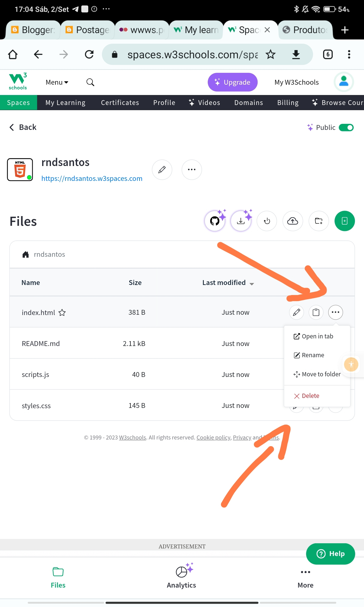Click the green new file button
The width and height of the screenshot is (364, 607).
pos(345,221)
